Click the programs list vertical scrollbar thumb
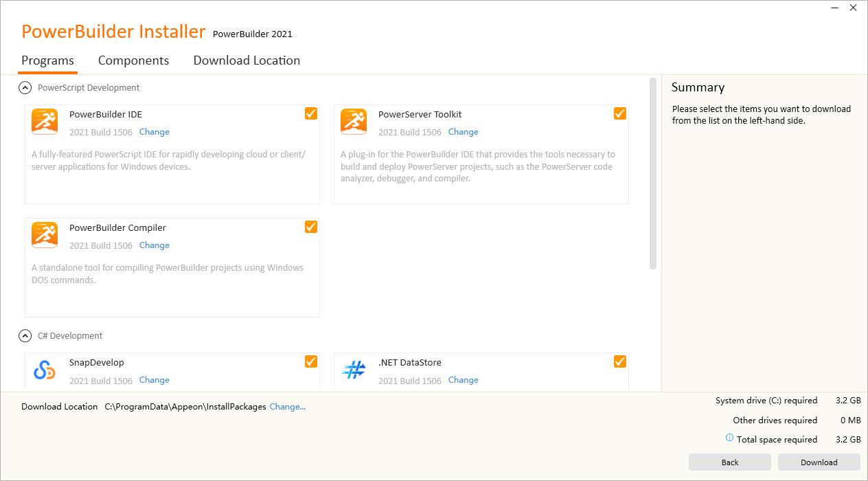The width and height of the screenshot is (868, 481). [x=652, y=173]
